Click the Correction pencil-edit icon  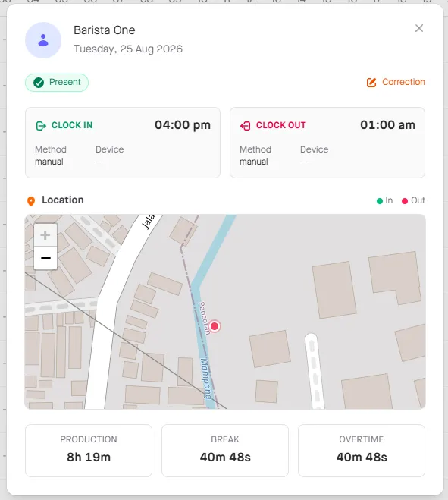(371, 83)
